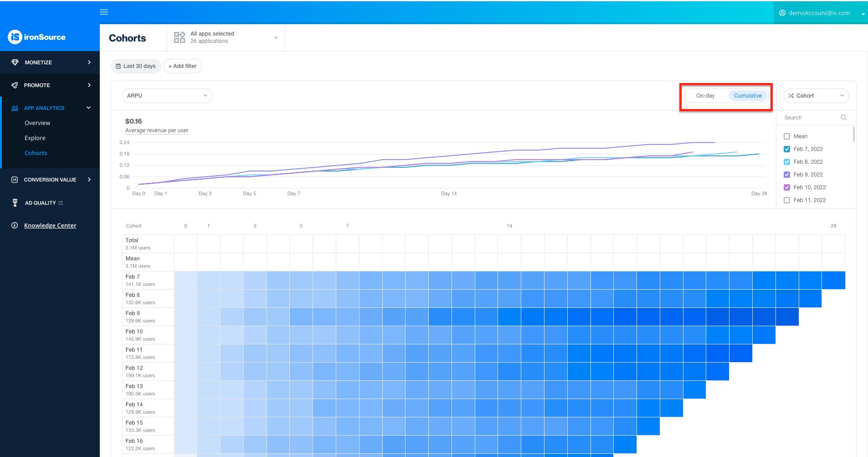Select Cohorts in the sidebar
The image size is (868, 457).
coord(36,153)
